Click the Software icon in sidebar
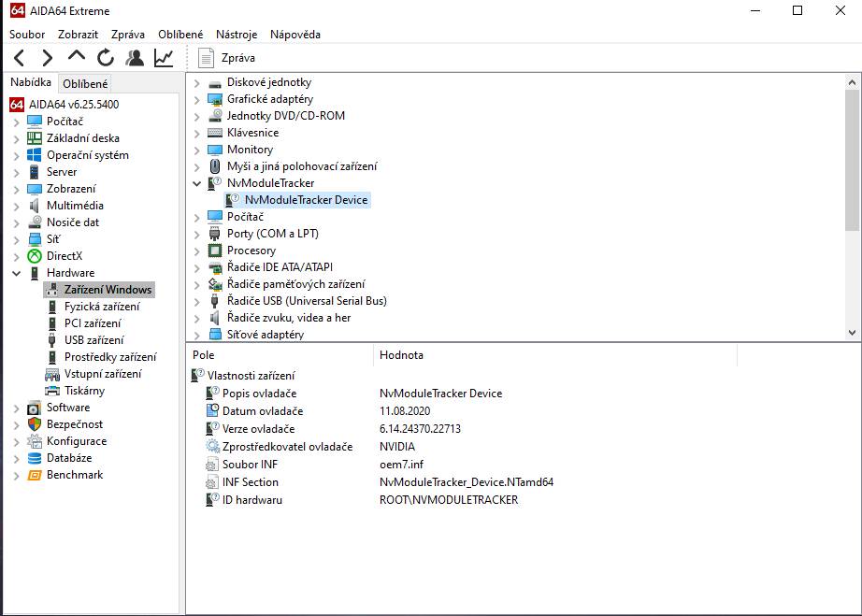 click(x=34, y=408)
